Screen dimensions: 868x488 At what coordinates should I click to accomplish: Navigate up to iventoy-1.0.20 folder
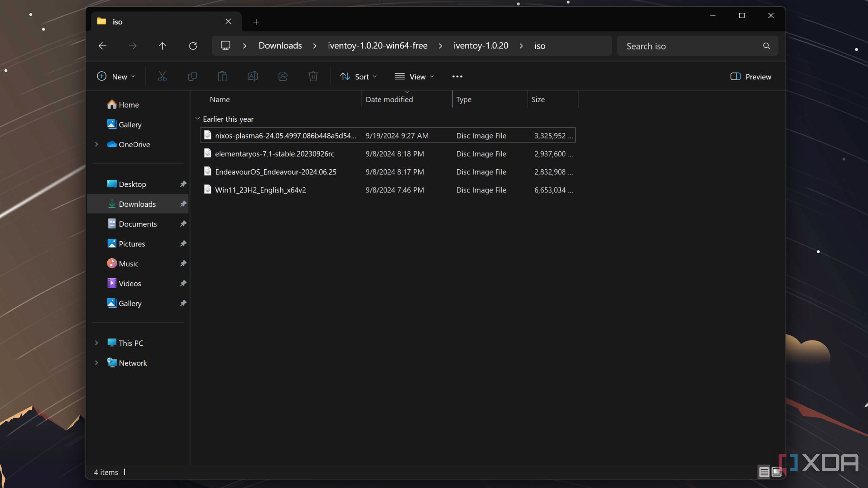pyautogui.click(x=480, y=45)
